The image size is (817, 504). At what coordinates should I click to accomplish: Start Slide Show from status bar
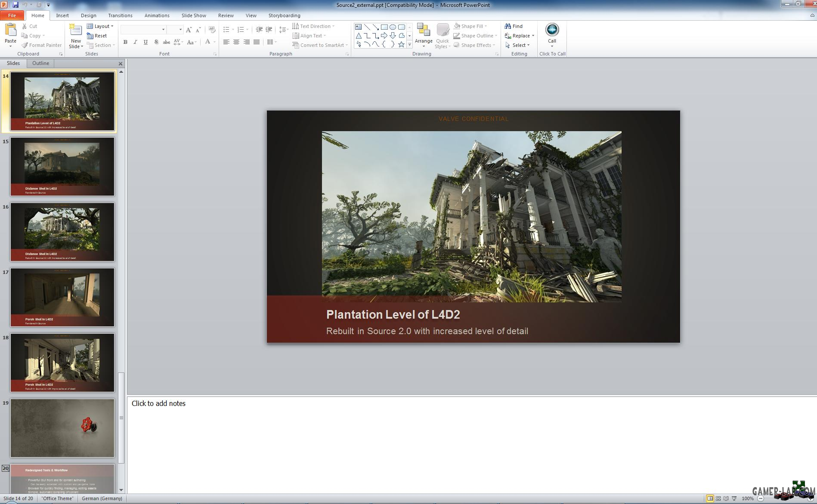[734, 498]
